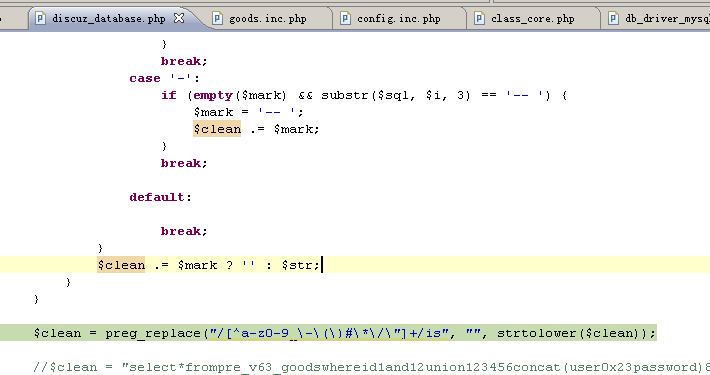Click the "if (empty($mark)" condition

[x=224, y=96]
